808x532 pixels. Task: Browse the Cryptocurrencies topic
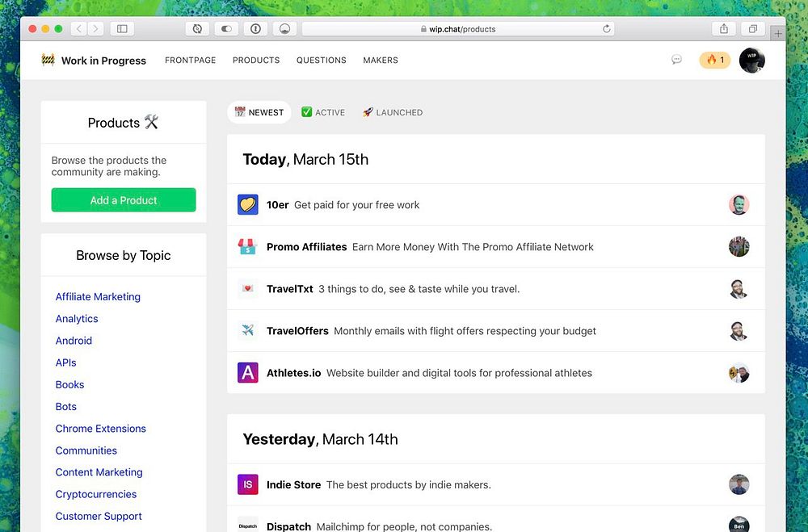tap(96, 494)
